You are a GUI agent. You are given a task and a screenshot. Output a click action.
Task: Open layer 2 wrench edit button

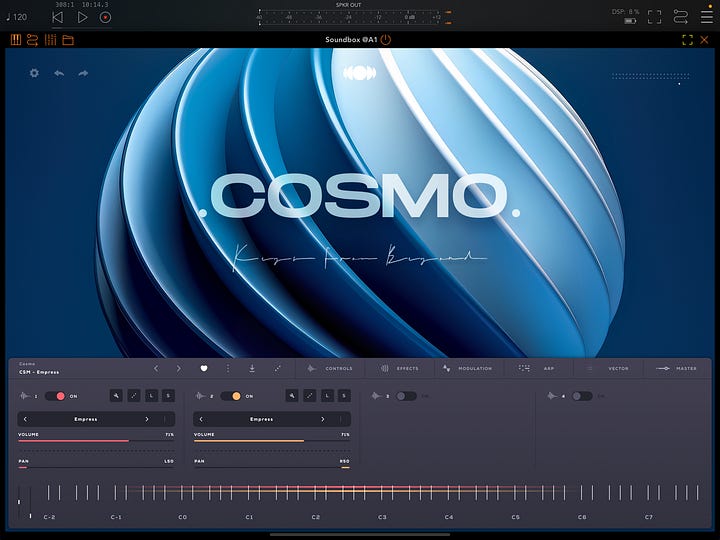point(292,395)
